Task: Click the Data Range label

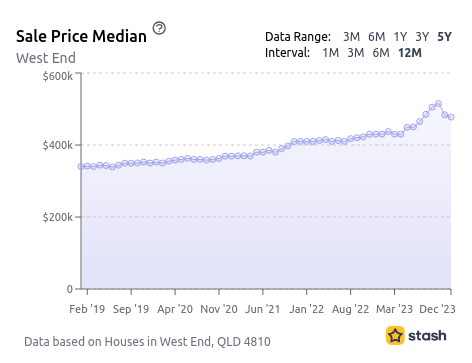Action: click(x=298, y=37)
